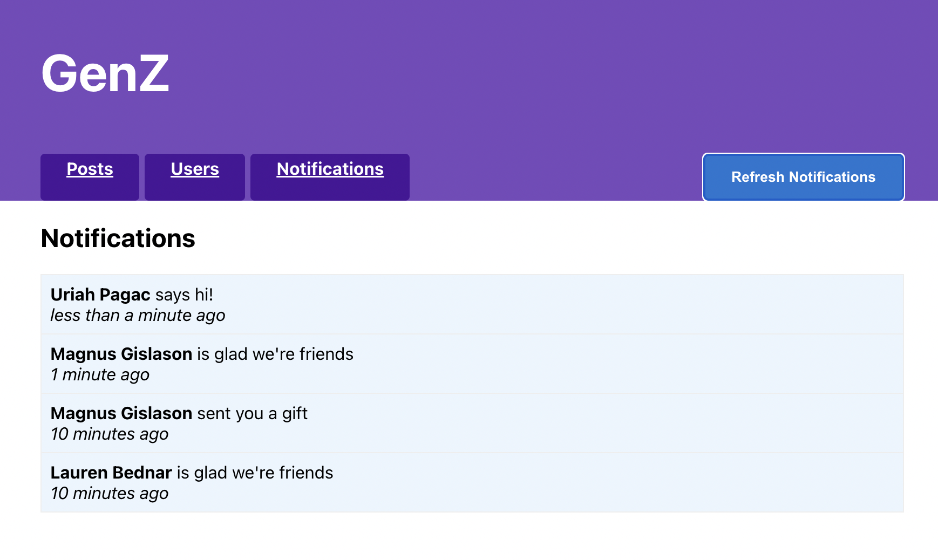Click Lauren Bednar's "is glad we're friends" text

(255, 473)
